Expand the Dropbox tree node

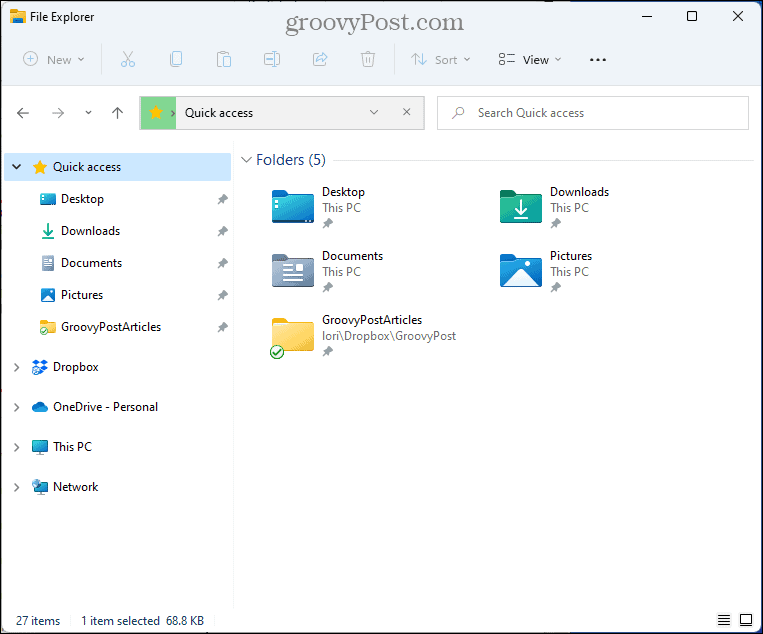[x=17, y=367]
